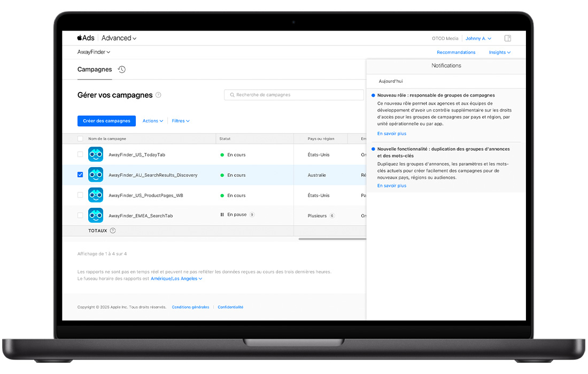This screenshot has height=374, width=588.
Task: Switch to the Campagnes tab
Action: (x=95, y=69)
